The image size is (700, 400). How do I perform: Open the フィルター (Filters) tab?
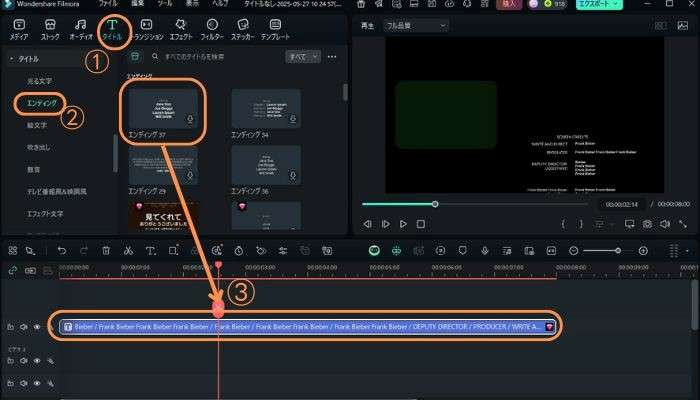tap(212, 29)
